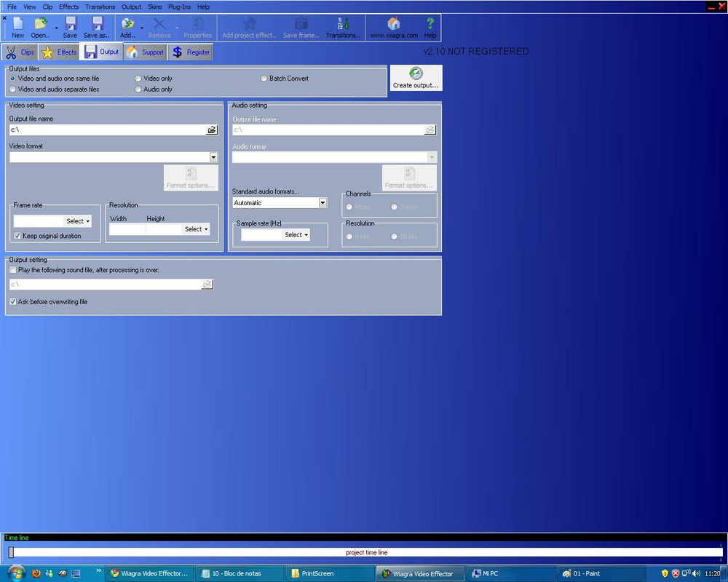Open the Sample rate Select dropdown
Image resolution: width=728 pixels, height=582 pixels.
tap(296, 235)
